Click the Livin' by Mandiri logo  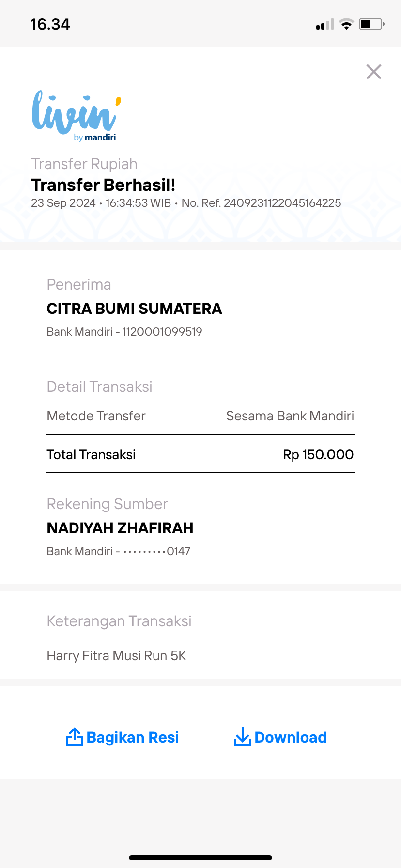coord(76,116)
